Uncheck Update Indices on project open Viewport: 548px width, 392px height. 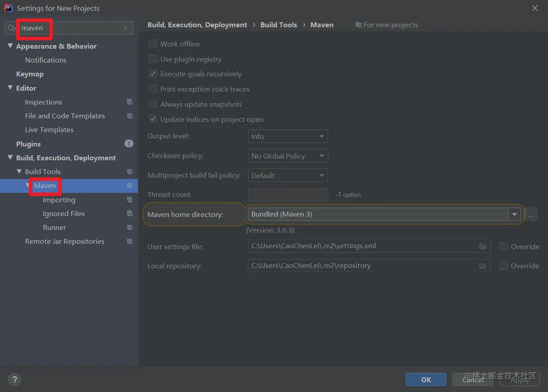153,119
